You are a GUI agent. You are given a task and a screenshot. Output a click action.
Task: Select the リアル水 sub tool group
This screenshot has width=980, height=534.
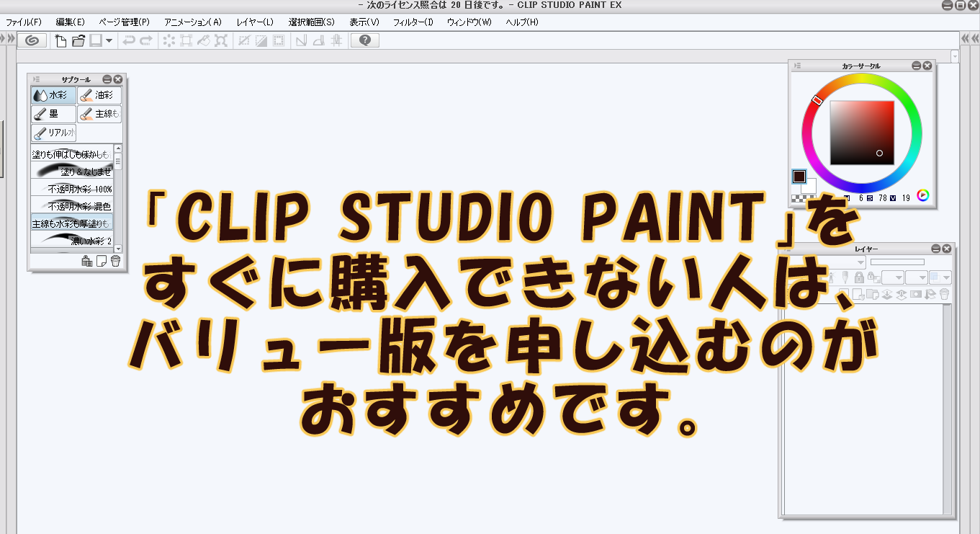pos(53,133)
